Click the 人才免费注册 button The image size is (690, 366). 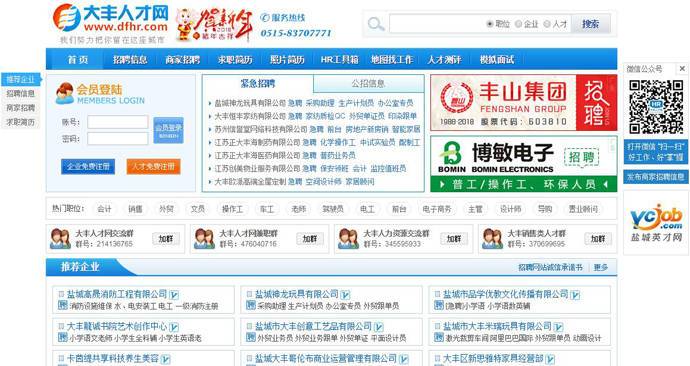154,167
